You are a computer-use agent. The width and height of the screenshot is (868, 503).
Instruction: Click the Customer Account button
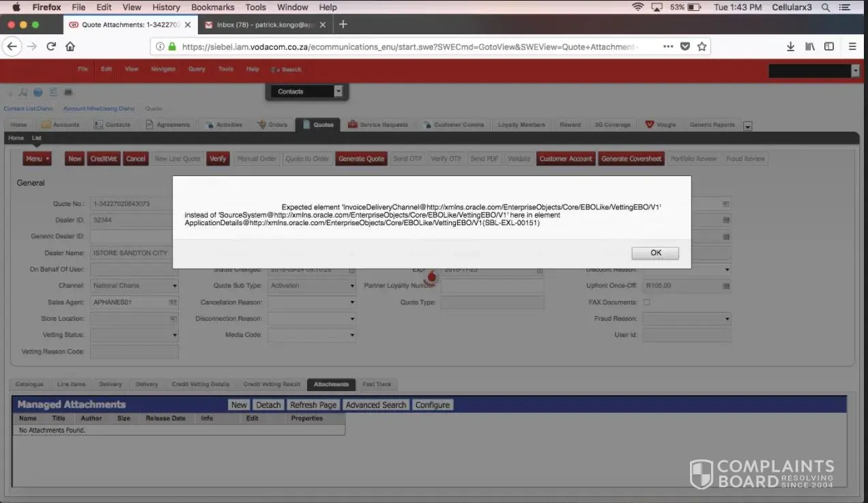[x=566, y=158]
